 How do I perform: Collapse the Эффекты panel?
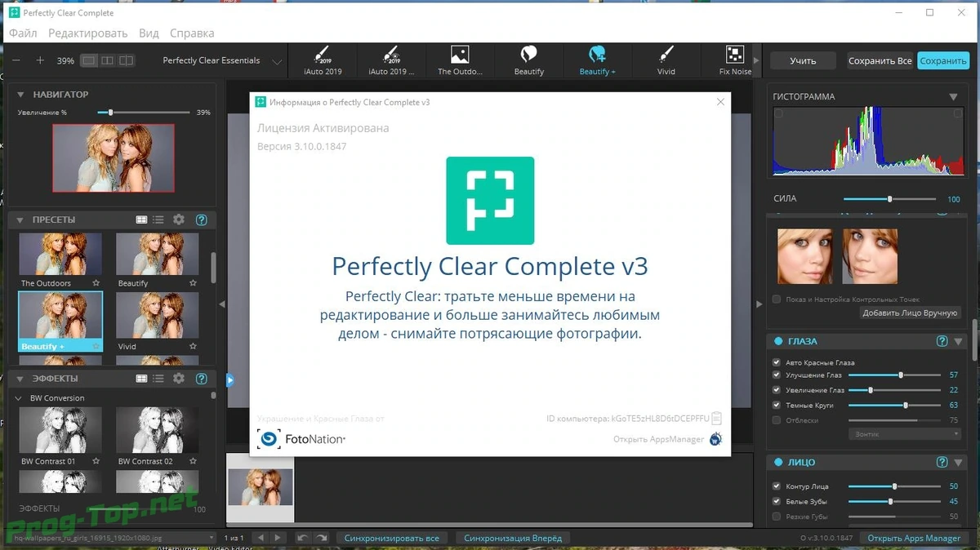pyautogui.click(x=20, y=379)
